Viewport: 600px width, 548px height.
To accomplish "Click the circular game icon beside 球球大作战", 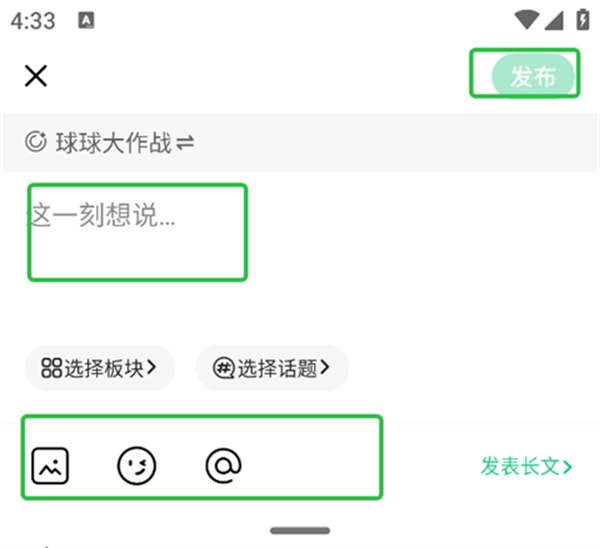I will coord(36,142).
